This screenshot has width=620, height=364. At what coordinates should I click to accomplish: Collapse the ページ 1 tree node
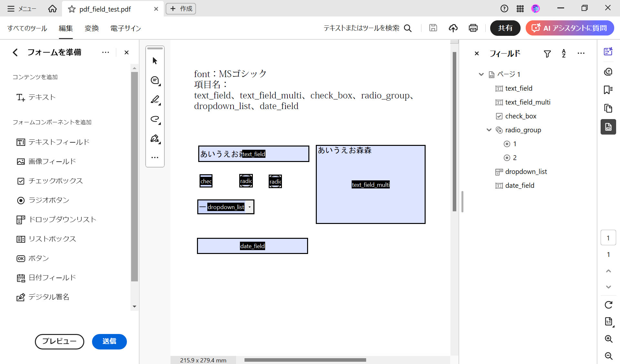tap(481, 75)
